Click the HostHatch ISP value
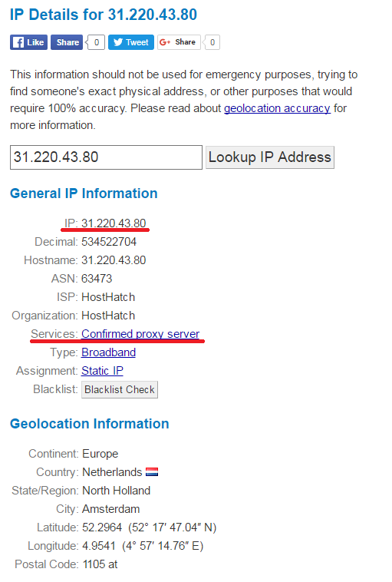The height and width of the screenshot is (582, 392). coord(108,297)
